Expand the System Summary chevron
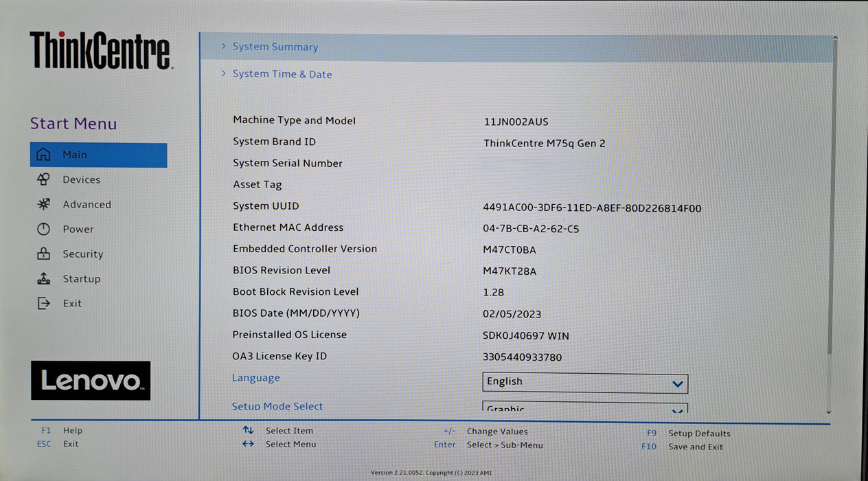 (223, 46)
